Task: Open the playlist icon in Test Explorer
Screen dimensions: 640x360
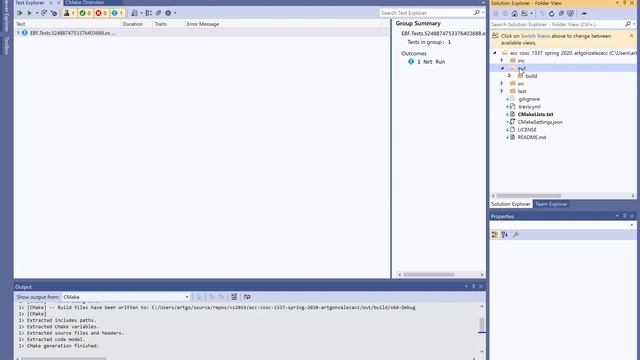Action: (135, 13)
